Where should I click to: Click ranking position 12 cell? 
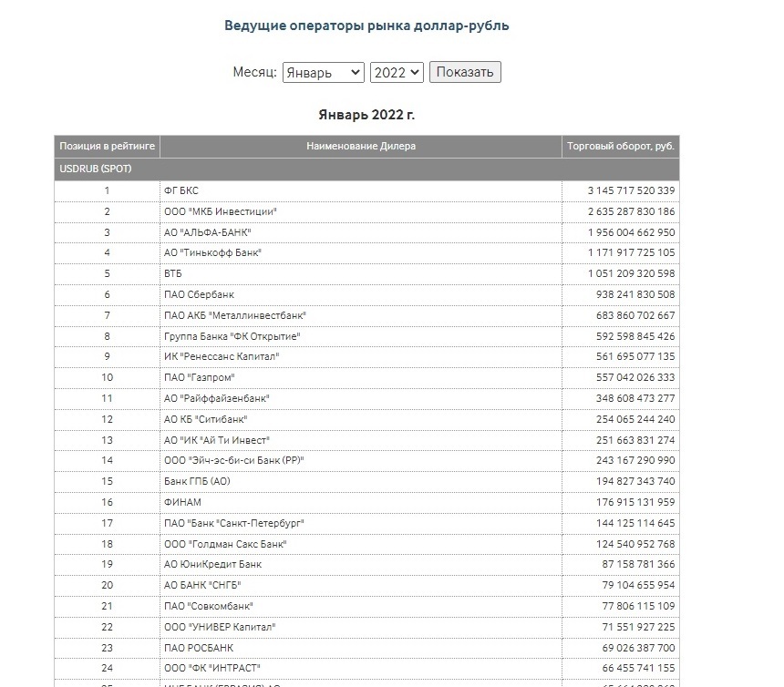click(107, 420)
